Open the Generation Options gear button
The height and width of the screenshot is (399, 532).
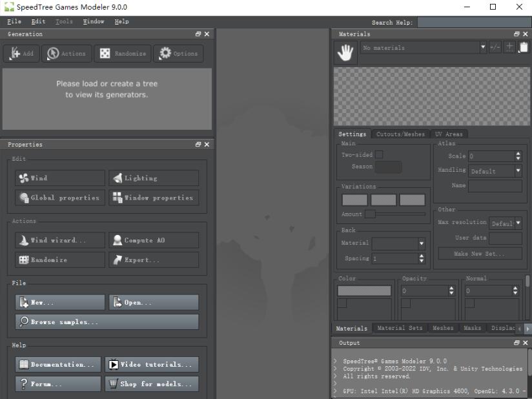(x=178, y=54)
